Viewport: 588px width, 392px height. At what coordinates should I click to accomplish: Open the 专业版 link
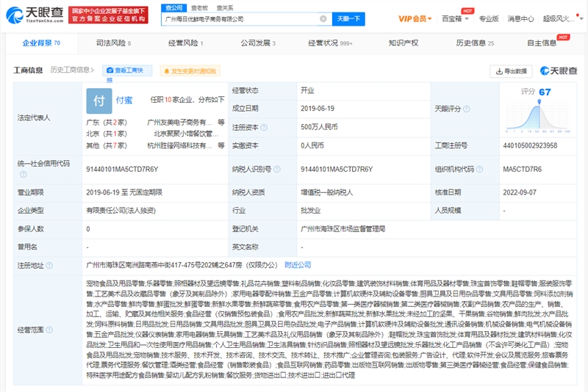pos(489,19)
